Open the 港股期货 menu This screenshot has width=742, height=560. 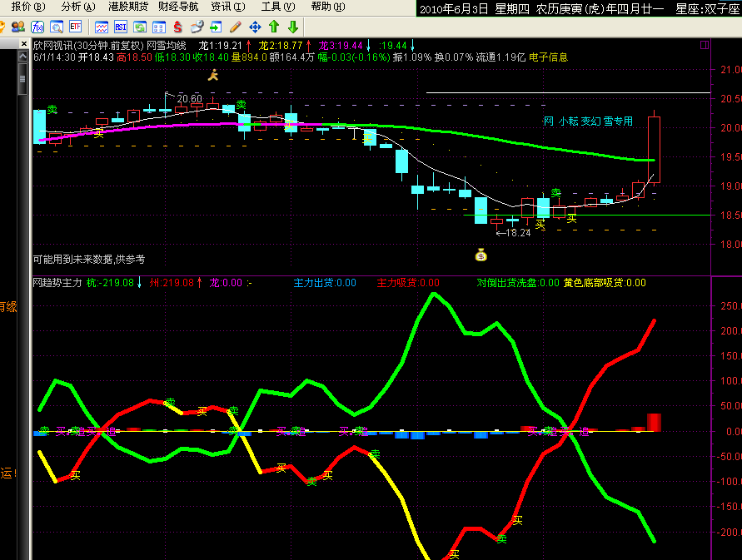click(128, 7)
